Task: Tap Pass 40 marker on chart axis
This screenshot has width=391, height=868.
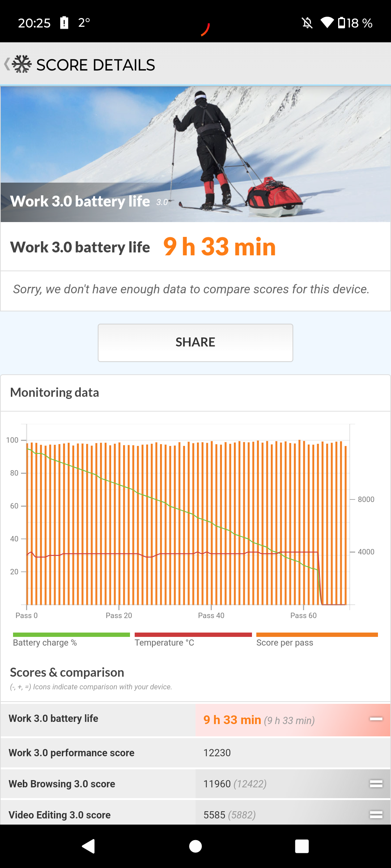Action: tap(211, 615)
